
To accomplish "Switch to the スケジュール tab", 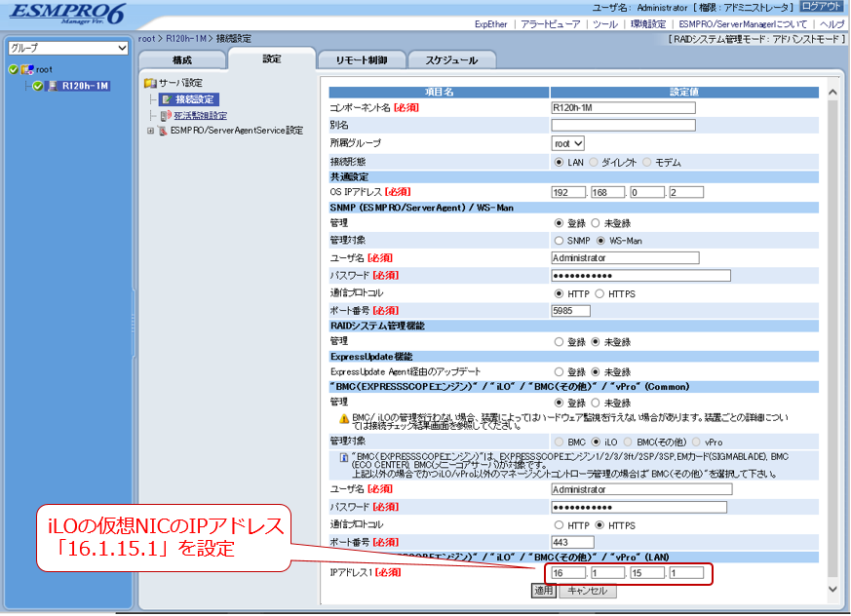I will pyautogui.click(x=451, y=59).
